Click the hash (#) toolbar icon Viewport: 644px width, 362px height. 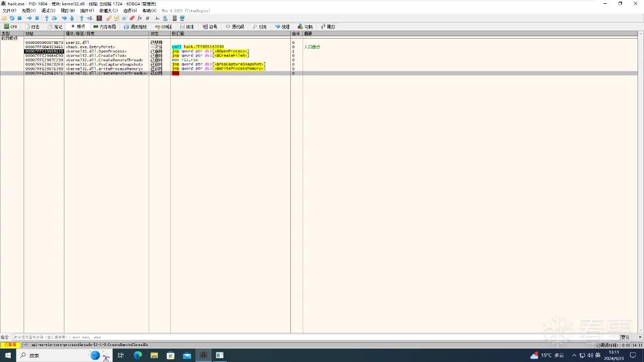coord(148,18)
